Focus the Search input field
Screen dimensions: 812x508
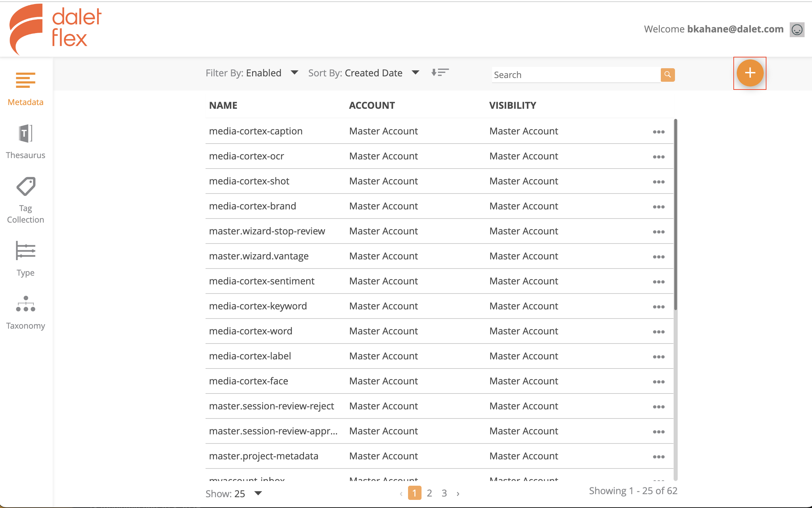click(x=576, y=75)
